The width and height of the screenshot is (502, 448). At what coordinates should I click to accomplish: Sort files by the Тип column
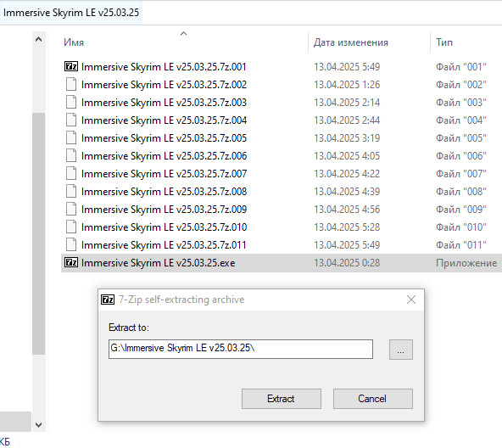coord(444,42)
